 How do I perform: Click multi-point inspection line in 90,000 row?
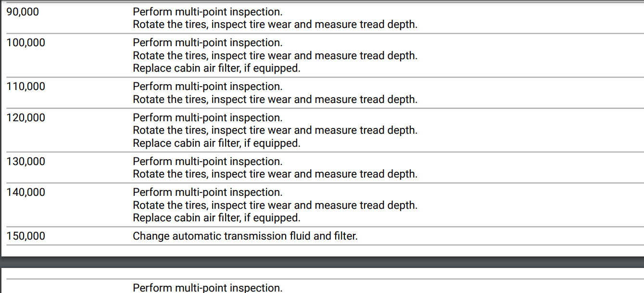click(207, 12)
